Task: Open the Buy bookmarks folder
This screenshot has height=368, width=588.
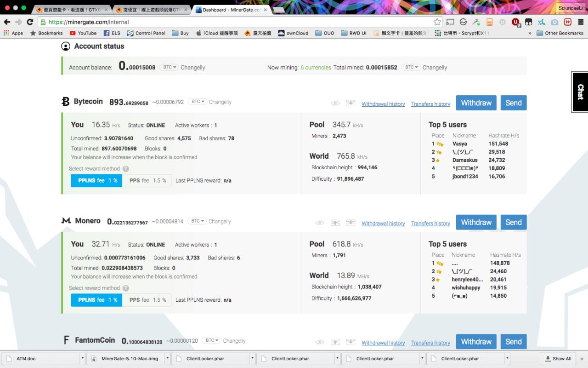Action: [x=180, y=33]
